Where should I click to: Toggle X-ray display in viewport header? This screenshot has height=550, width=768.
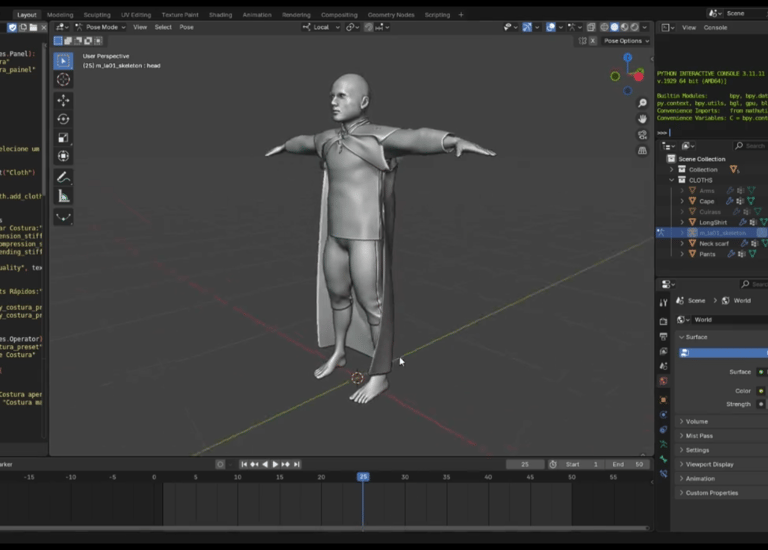click(x=591, y=27)
